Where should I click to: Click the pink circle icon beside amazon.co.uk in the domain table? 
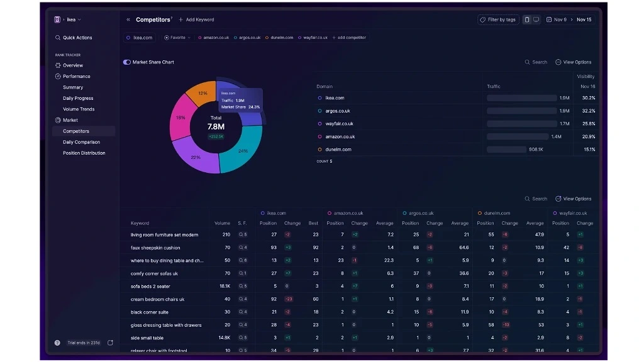(319, 136)
